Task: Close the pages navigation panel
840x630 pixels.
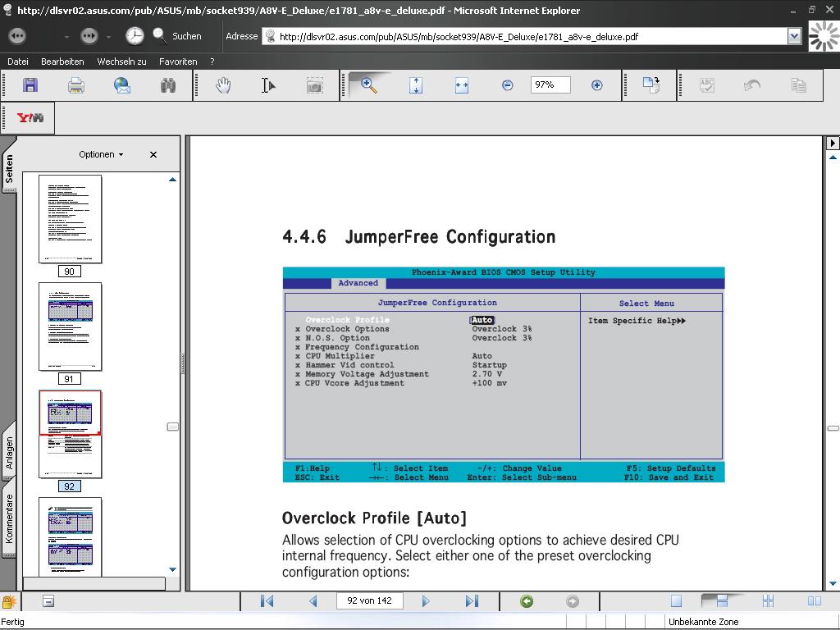Action: point(153,154)
